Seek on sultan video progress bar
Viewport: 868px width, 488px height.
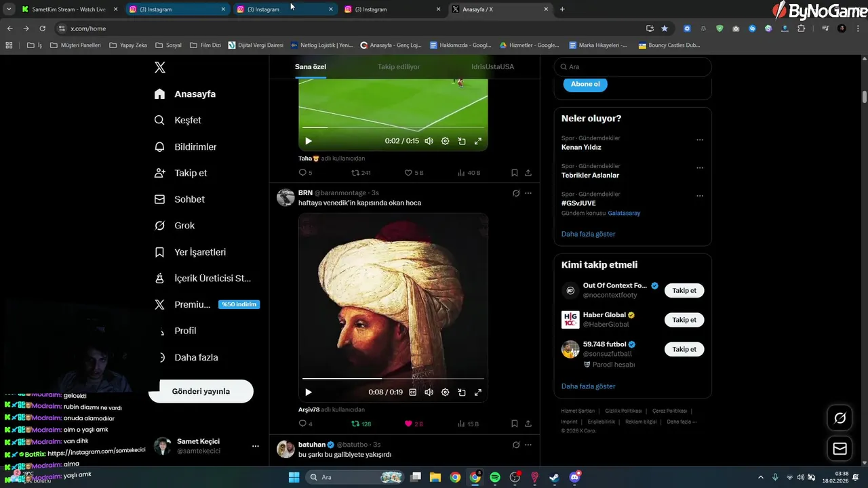pos(393,378)
